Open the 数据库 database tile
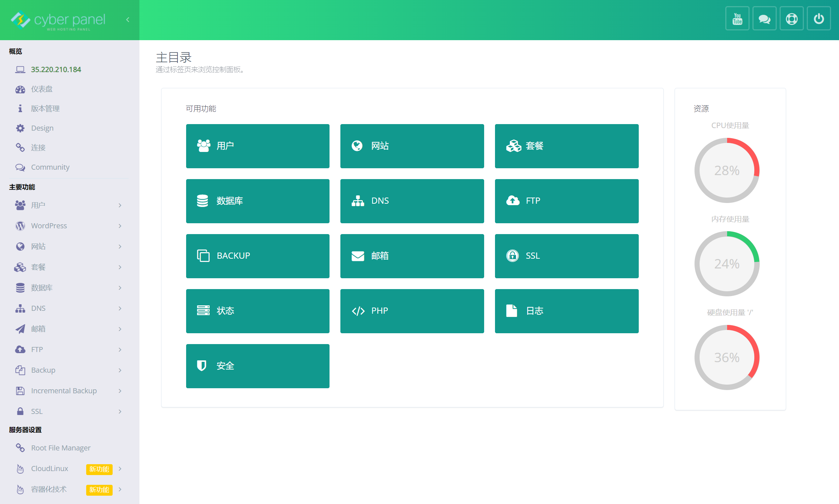839x504 pixels. tap(257, 201)
